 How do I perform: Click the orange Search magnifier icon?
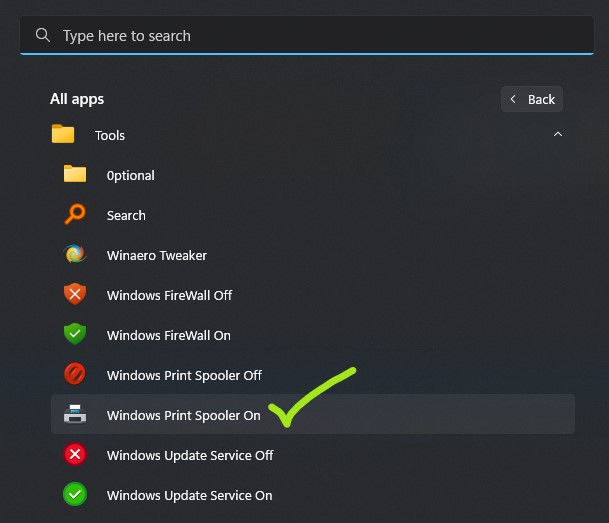pyautogui.click(x=75, y=214)
